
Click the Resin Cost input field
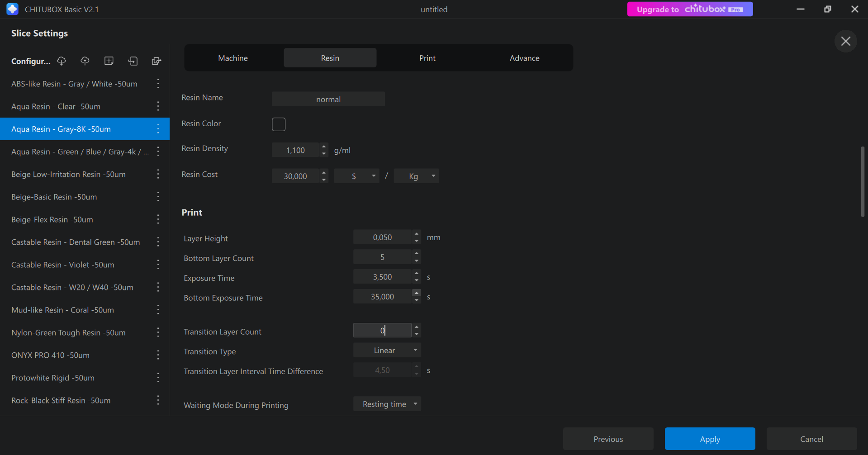[x=296, y=176]
